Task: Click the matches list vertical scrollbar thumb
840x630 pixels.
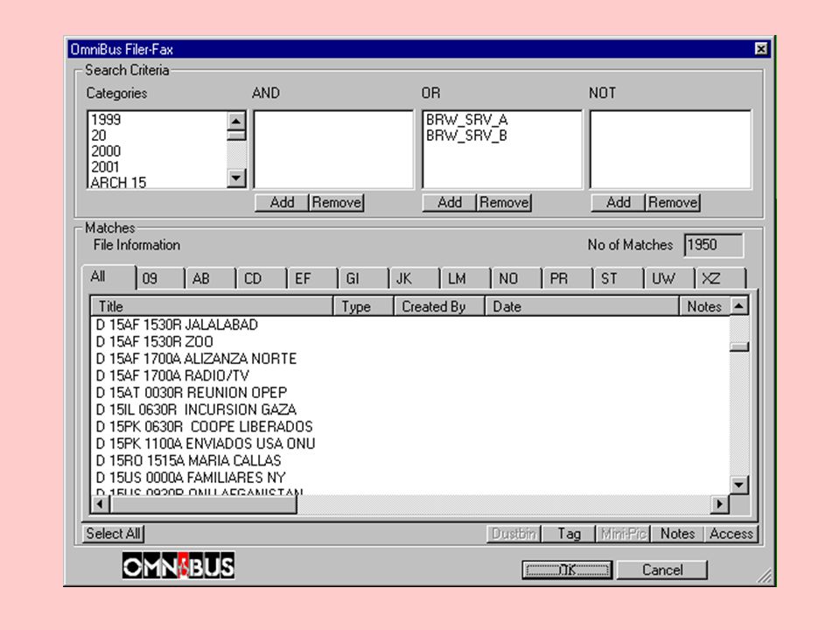Action: [739, 346]
